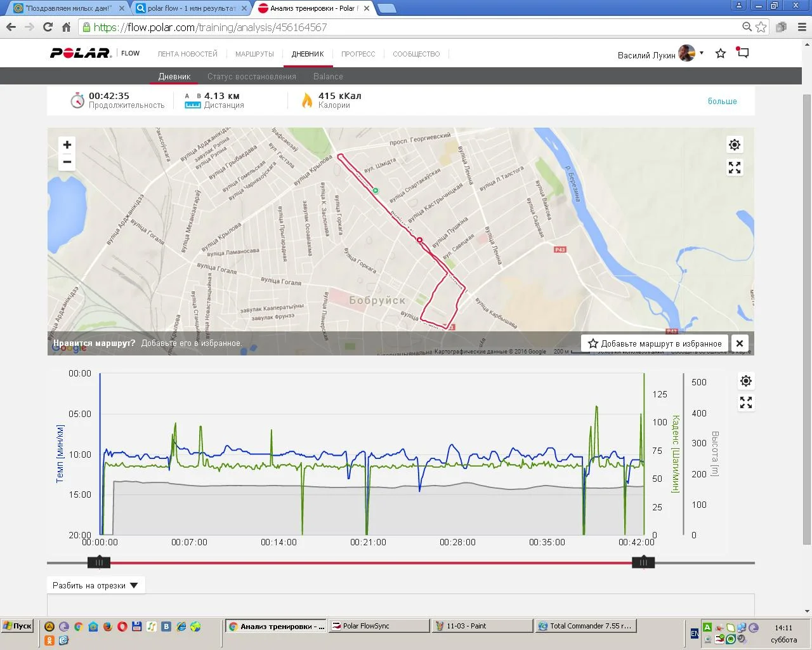Open the Chrome menu hamburger icon
Image resolution: width=812 pixels, height=650 pixels.
click(801, 27)
